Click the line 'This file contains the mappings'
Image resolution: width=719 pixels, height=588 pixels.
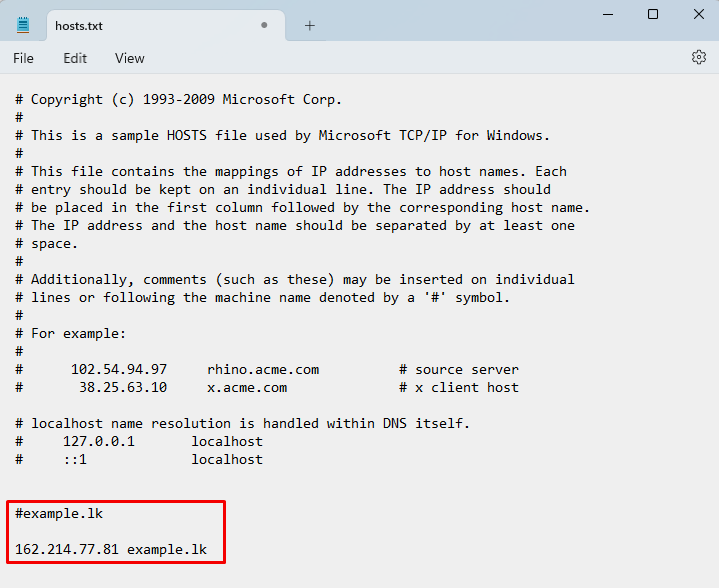pyautogui.click(x=291, y=172)
